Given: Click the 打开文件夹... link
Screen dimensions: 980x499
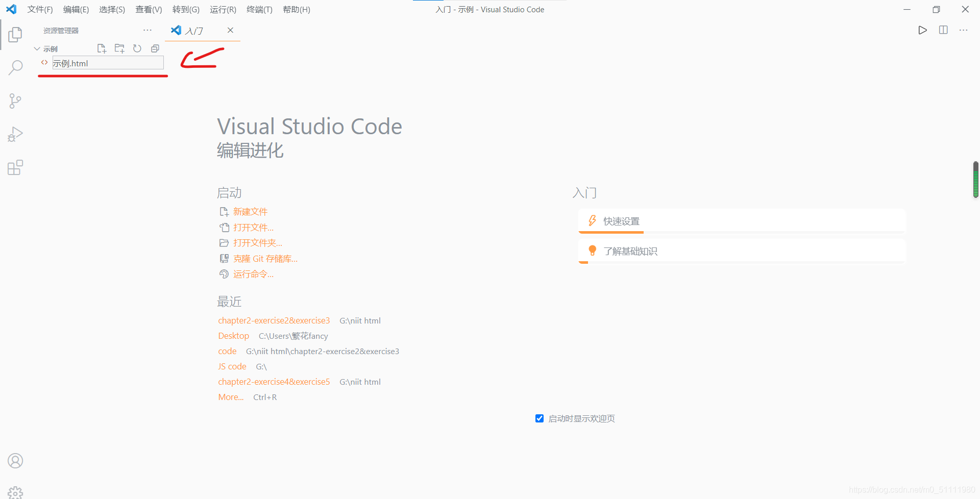Looking at the screenshot, I should [257, 243].
